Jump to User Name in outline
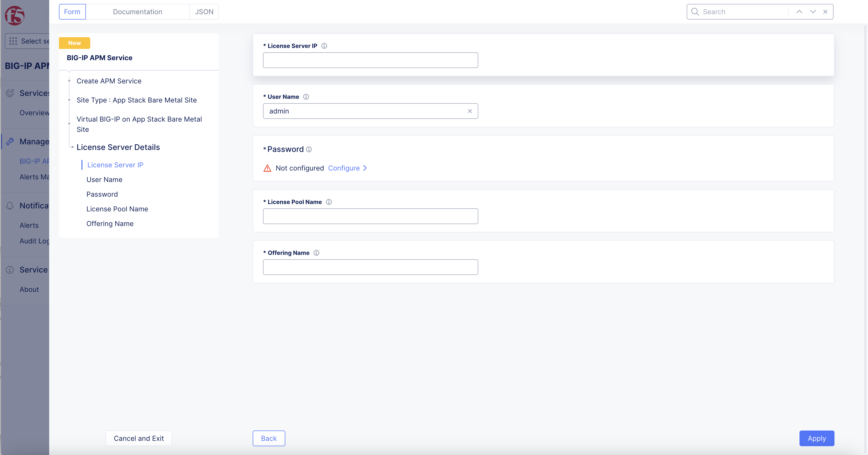 pos(104,180)
